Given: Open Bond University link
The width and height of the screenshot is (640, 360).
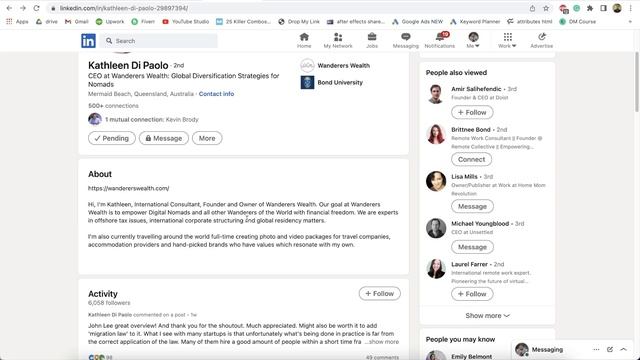Looking at the screenshot, I should (x=331, y=82).
